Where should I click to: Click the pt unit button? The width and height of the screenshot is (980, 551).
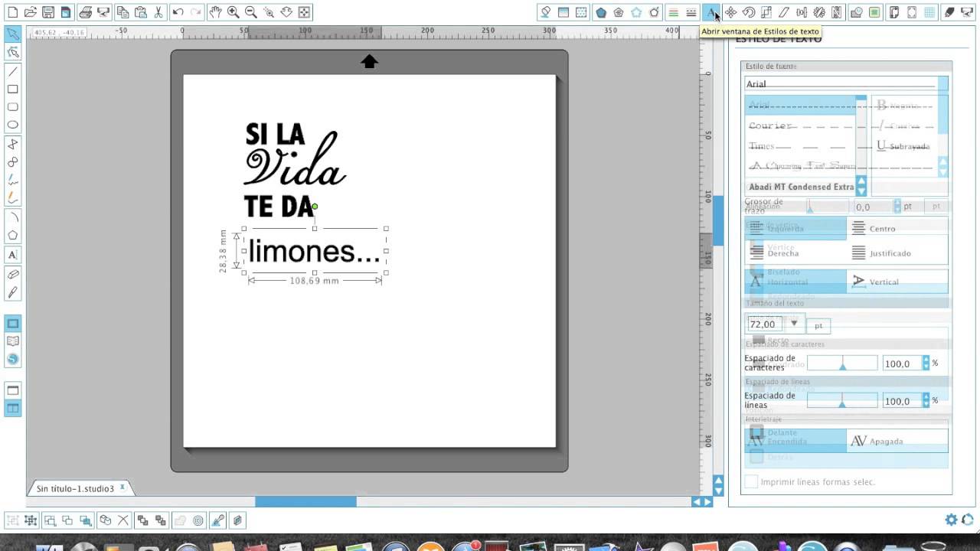(x=818, y=325)
